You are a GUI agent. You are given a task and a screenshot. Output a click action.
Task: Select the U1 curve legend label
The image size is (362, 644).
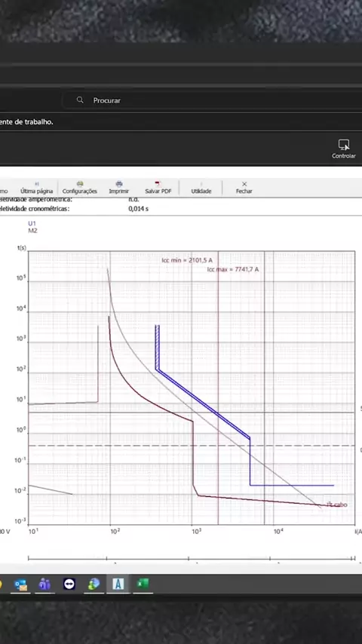[32, 223]
